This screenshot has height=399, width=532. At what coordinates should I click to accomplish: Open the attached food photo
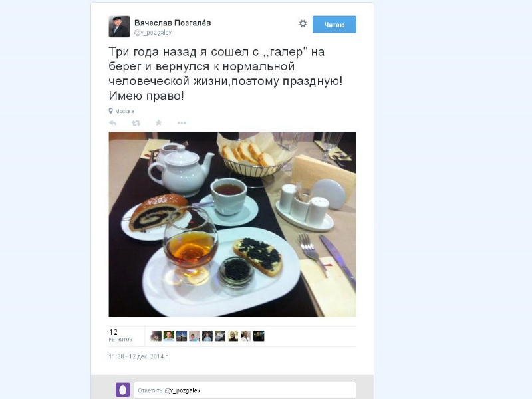point(232,224)
